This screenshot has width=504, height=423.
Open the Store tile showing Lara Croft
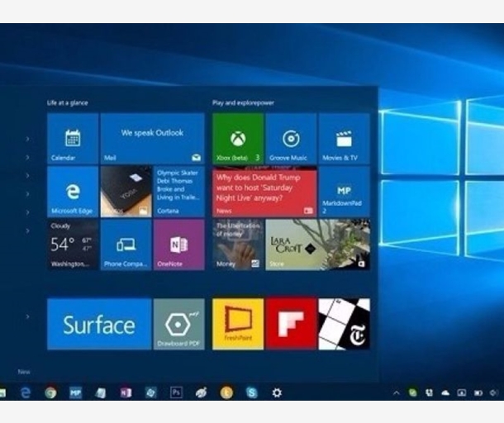(317, 245)
